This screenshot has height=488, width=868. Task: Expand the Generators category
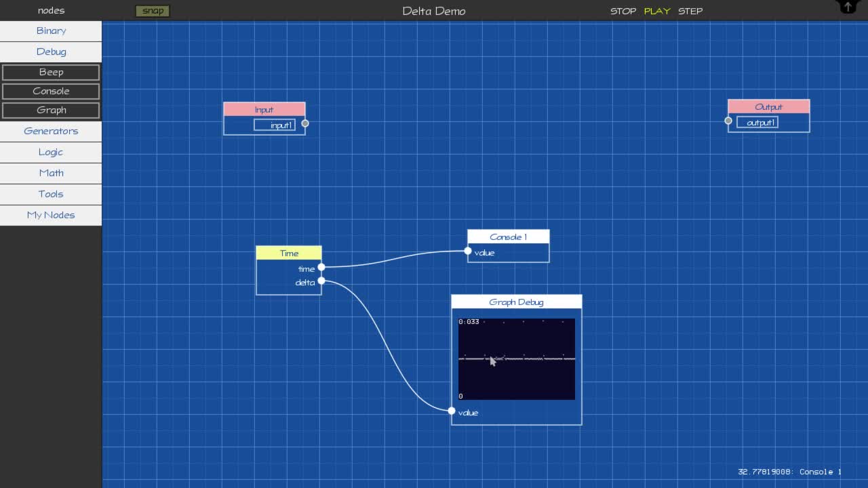(x=51, y=131)
